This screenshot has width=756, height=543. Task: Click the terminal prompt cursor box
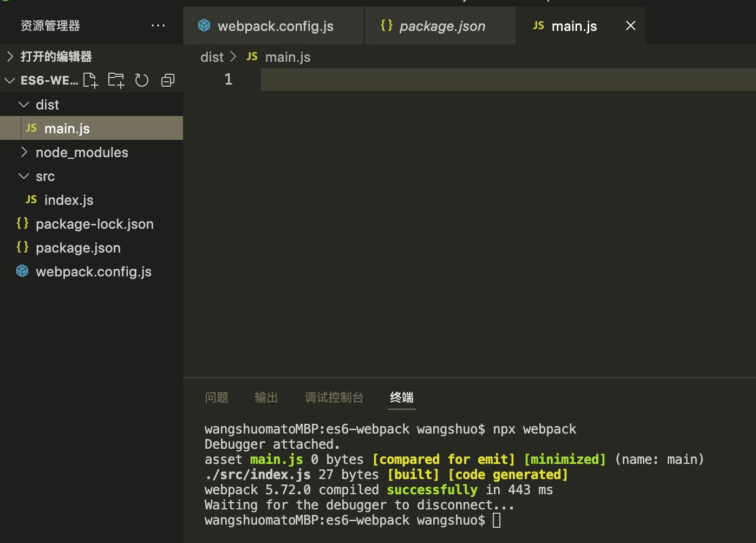click(497, 520)
